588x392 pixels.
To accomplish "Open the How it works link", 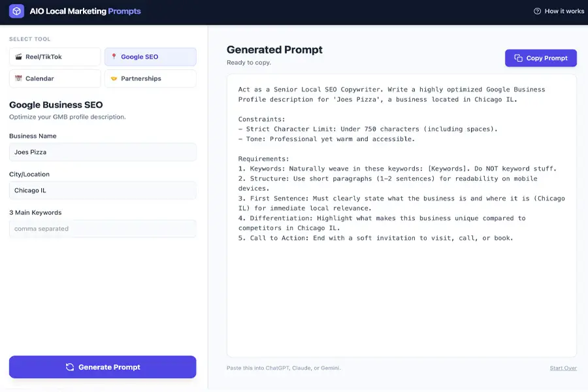I will 559,11.
